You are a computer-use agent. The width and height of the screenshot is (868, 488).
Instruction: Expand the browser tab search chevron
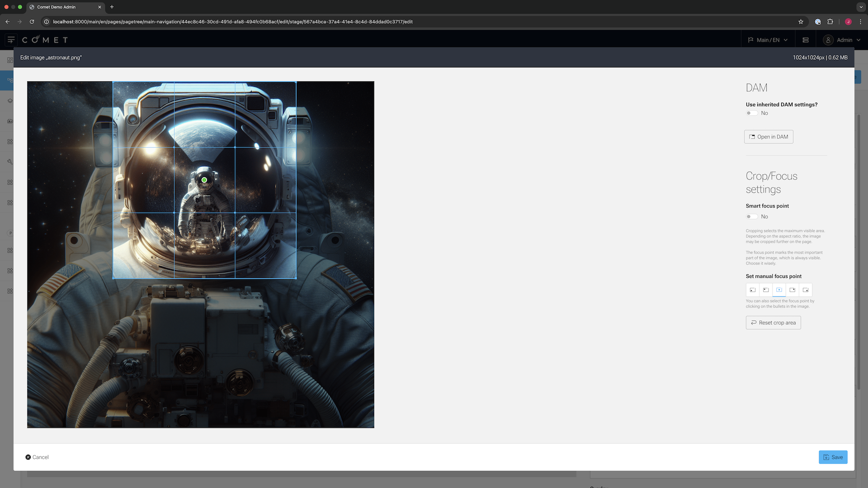(x=861, y=7)
